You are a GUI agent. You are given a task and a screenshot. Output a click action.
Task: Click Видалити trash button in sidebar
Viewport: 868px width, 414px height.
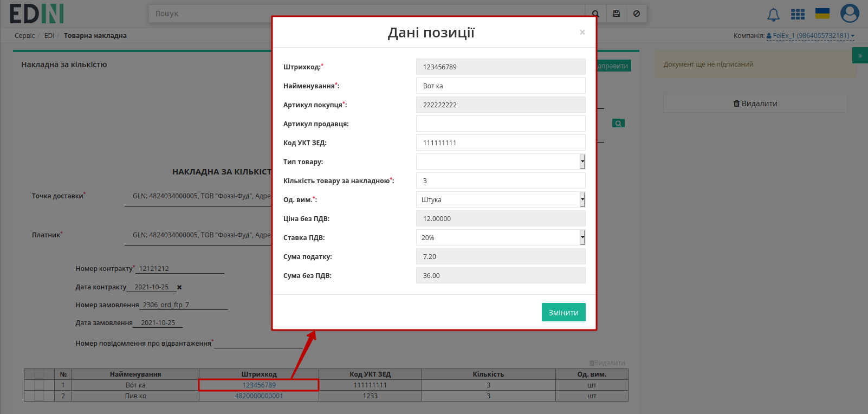(755, 104)
